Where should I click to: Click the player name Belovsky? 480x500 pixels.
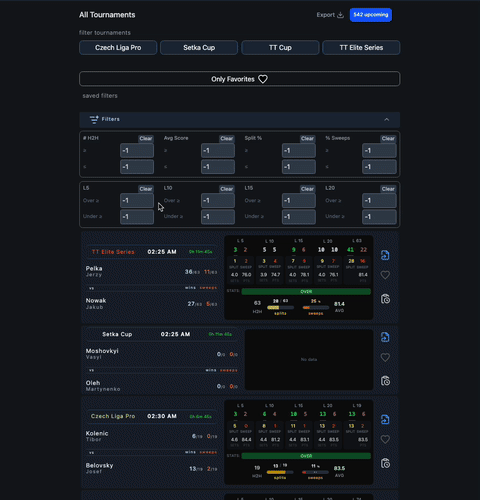[99, 465]
